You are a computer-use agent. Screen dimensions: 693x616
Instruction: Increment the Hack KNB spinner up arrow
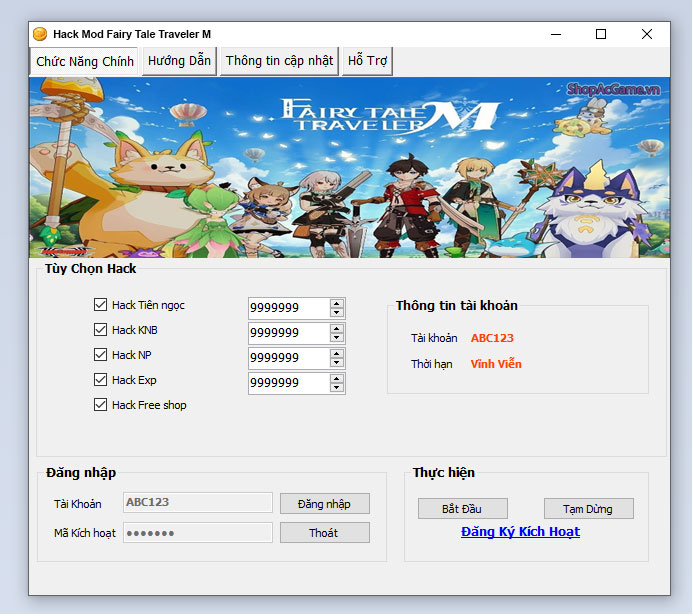337,329
